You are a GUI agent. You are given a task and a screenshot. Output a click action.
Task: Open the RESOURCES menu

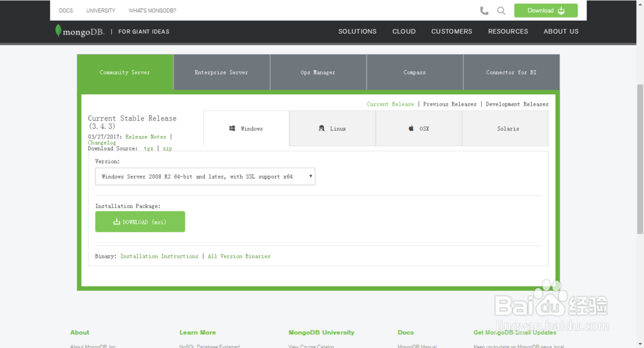(508, 32)
